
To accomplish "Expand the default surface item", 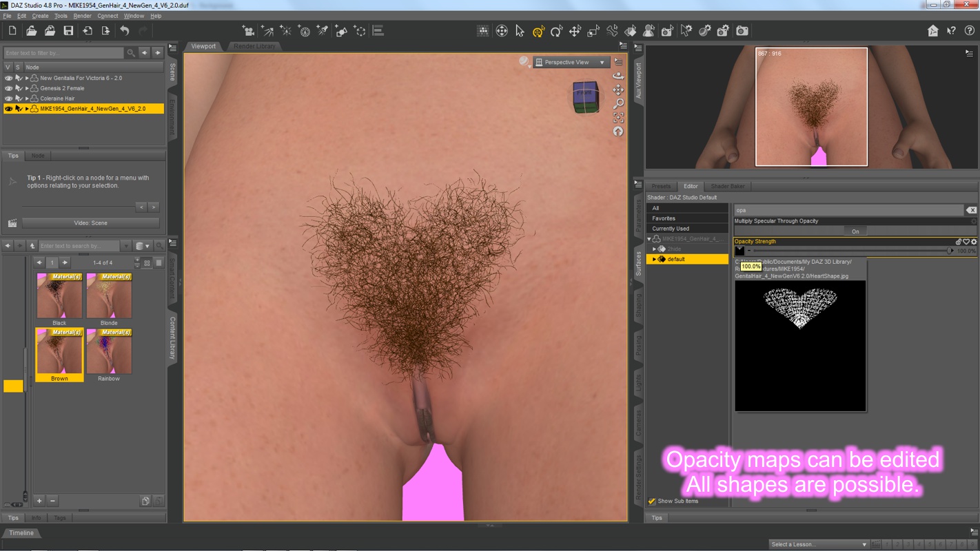I will tap(655, 259).
